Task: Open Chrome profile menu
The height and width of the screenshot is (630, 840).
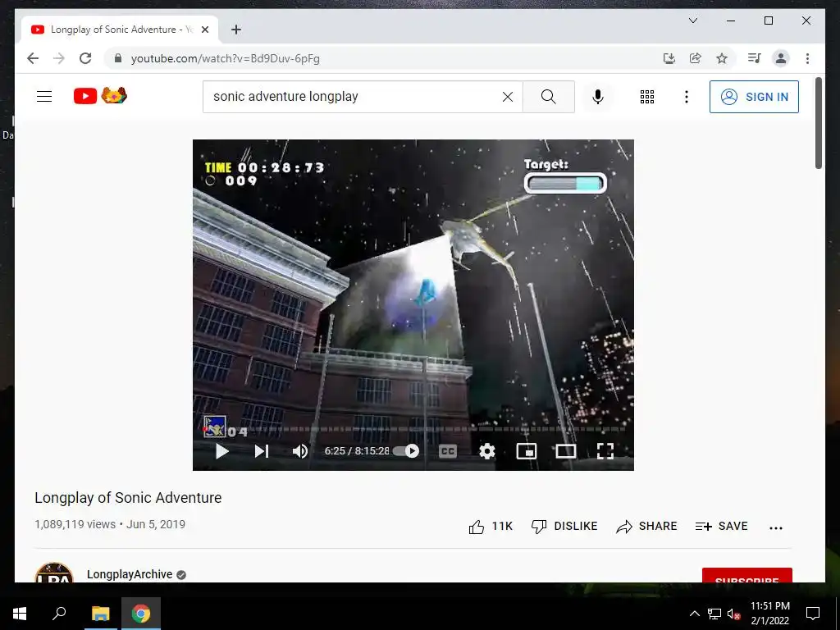Action: pyautogui.click(x=781, y=58)
